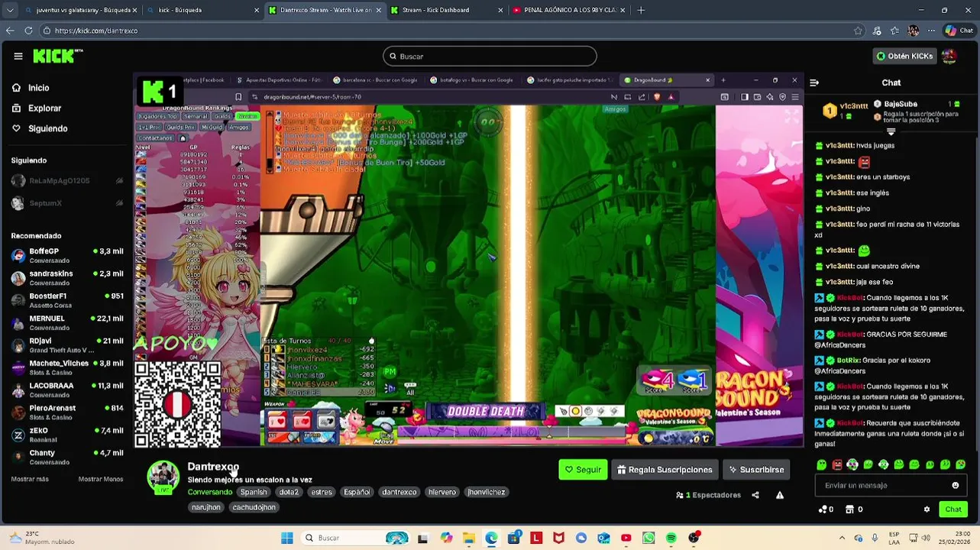Bookmark this page with star icon
Viewport: 980px width, 550px height.
tap(858, 31)
